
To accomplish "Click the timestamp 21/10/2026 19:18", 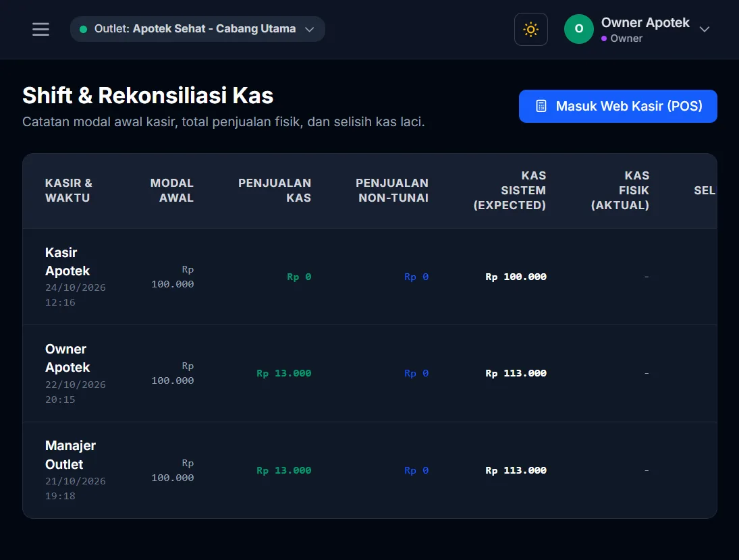I will coord(76,488).
